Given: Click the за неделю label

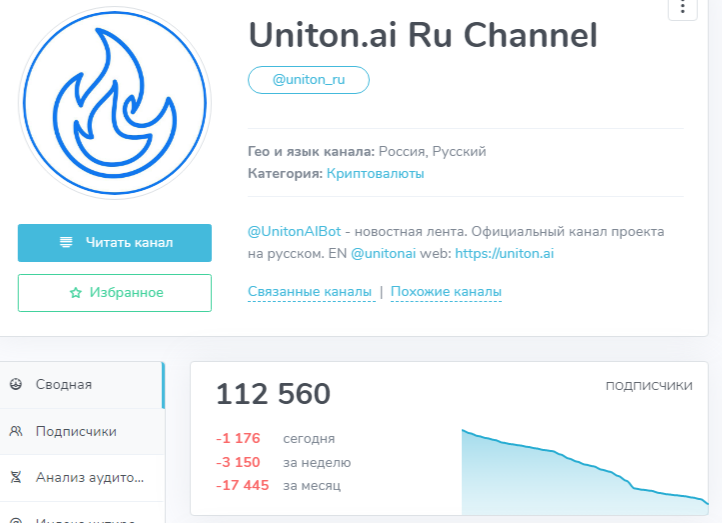Looking at the screenshot, I should click(x=317, y=462).
